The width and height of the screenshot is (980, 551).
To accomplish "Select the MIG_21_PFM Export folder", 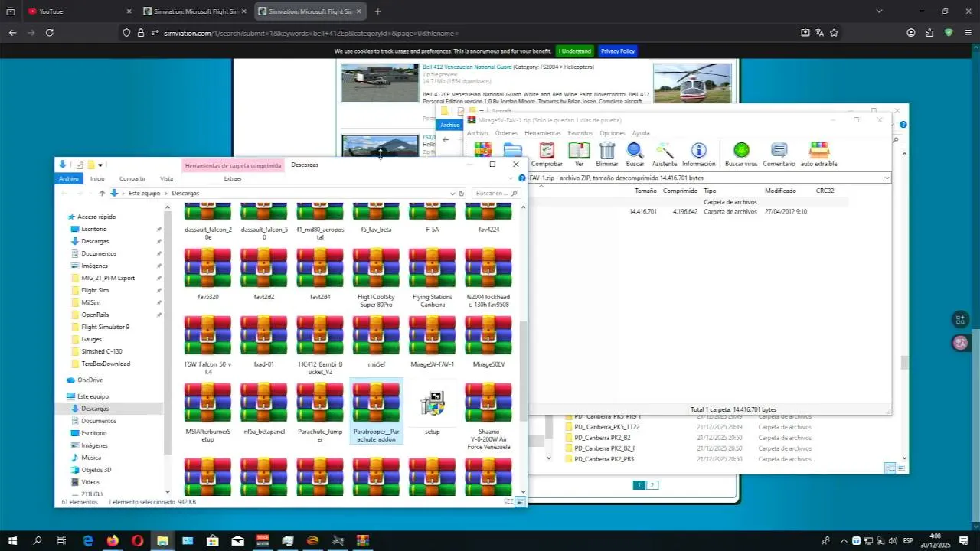I will coord(108,278).
